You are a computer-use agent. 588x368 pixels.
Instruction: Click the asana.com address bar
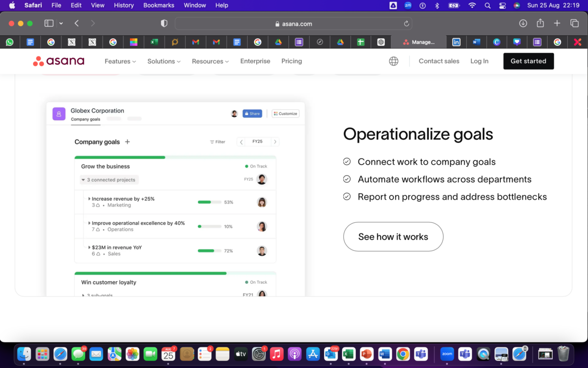coord(293,24)
